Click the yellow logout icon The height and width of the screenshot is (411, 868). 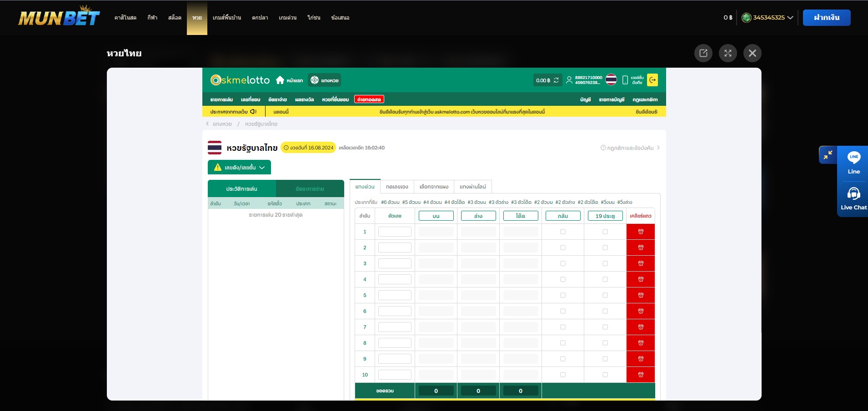pyautogui.click(x=652, y=80)
